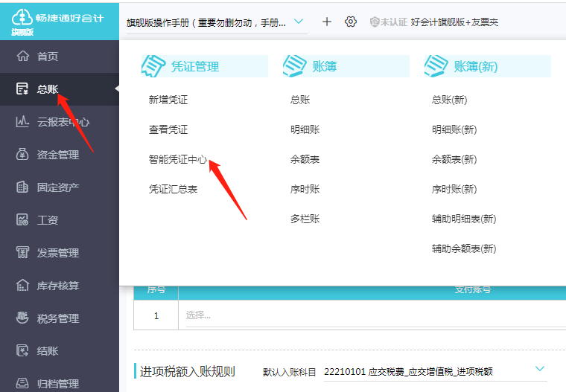This screenshot has width=566, height=392.
Task: Click the 畅捷通好会计 cloud logo
Action: (x=22, y=18)
